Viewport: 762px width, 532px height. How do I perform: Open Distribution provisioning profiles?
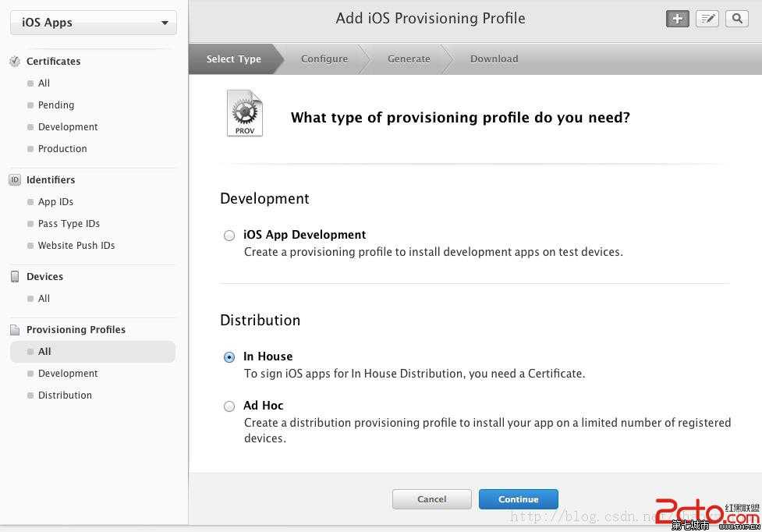[x=65, y=395]
